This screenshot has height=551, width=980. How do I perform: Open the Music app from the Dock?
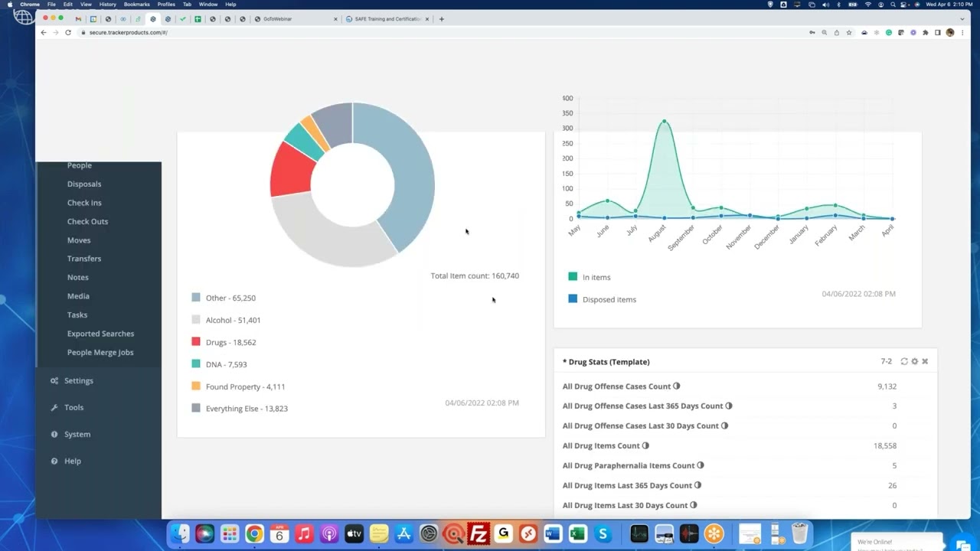pos(304,534)
